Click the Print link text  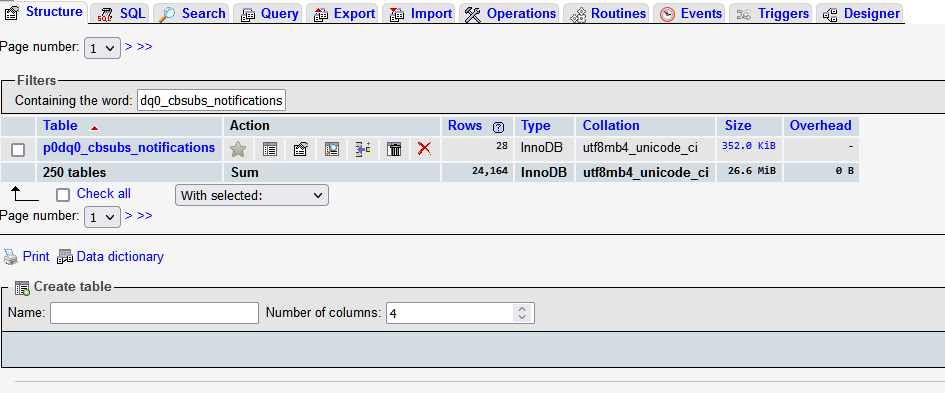click(x=36, y=256)
